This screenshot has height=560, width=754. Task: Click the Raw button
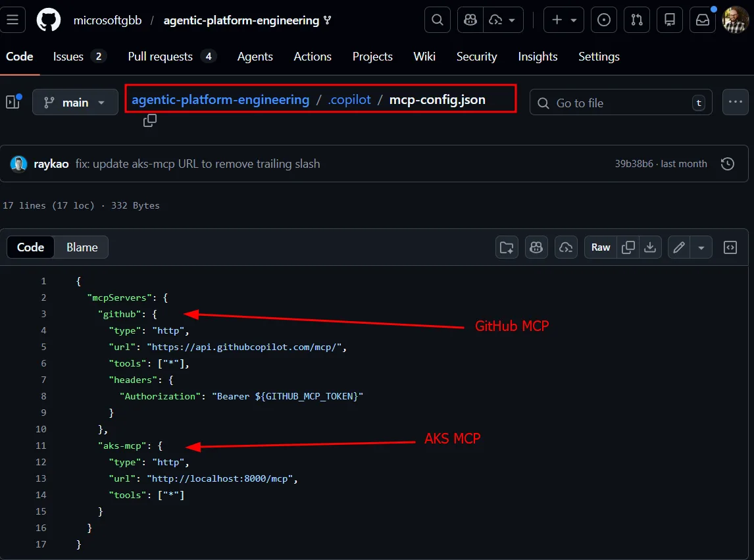tap(601, 247)
